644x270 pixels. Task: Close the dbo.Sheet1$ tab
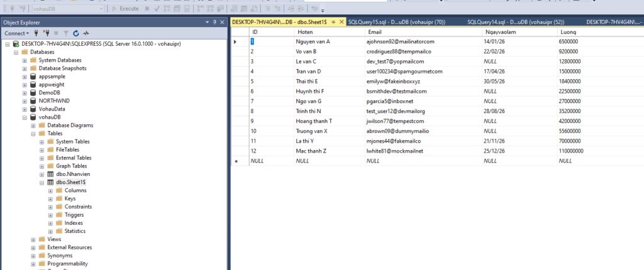point(341,21)
